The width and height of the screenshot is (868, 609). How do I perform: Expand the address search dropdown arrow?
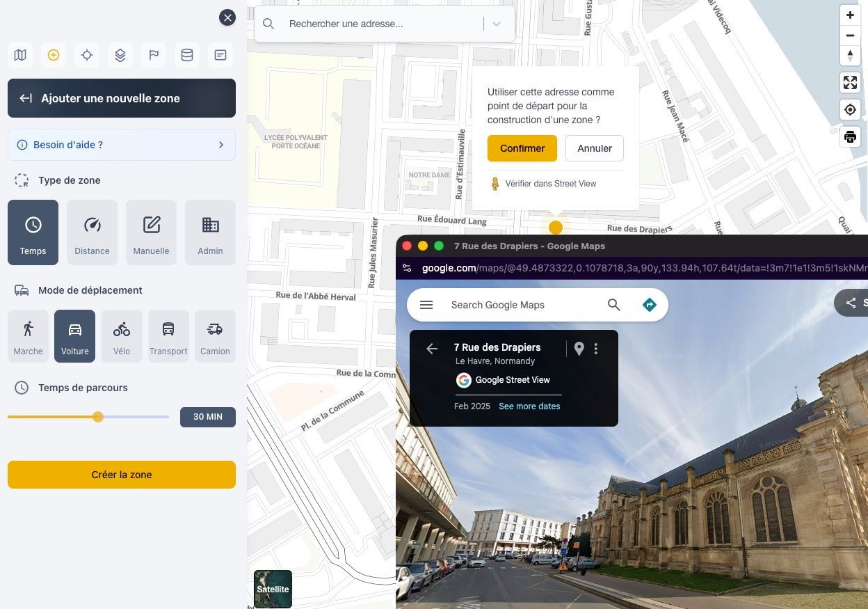(497, 24)
